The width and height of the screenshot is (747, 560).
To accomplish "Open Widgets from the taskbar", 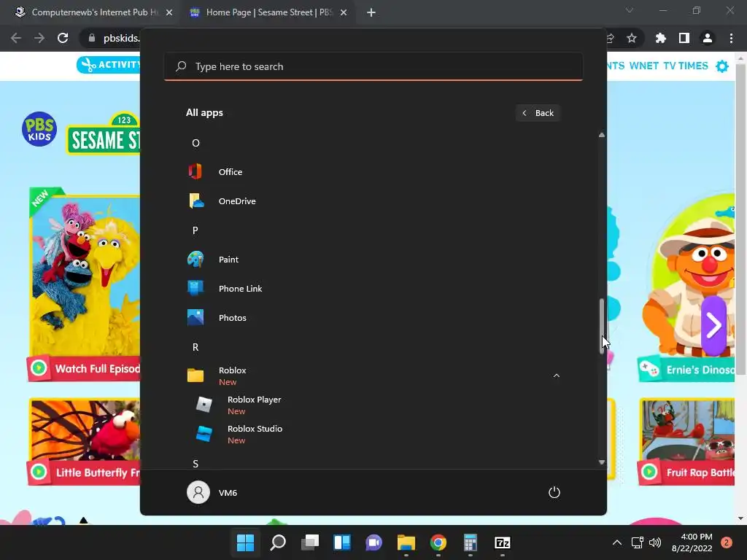I will click(x=342, y=542).
